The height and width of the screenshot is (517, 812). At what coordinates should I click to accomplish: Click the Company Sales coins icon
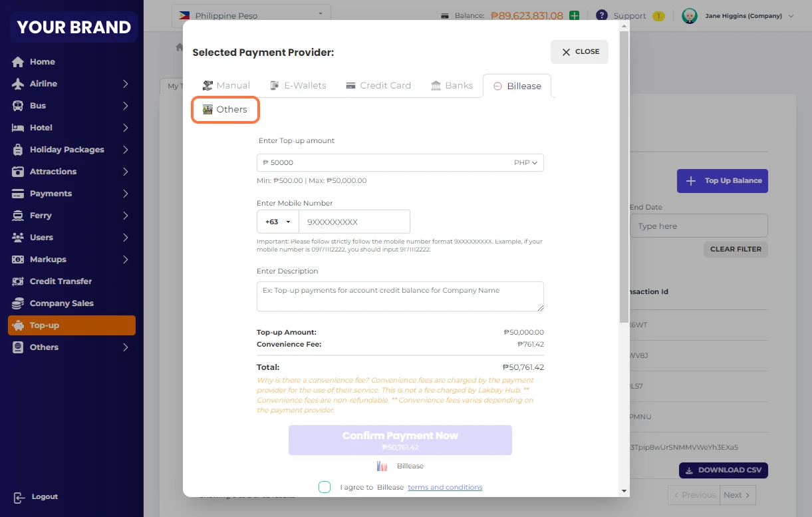(18, 303)
